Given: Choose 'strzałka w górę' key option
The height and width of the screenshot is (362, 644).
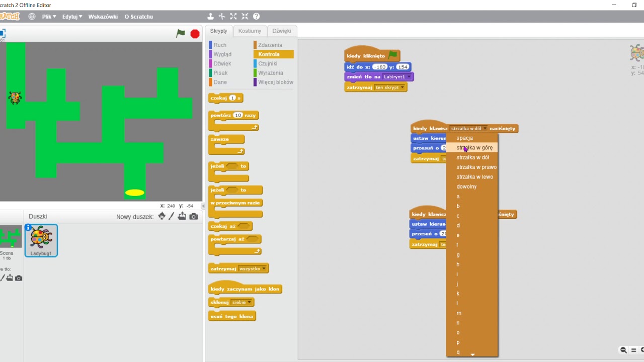Looking at the screenshot, I should click(x=472, y=148).
